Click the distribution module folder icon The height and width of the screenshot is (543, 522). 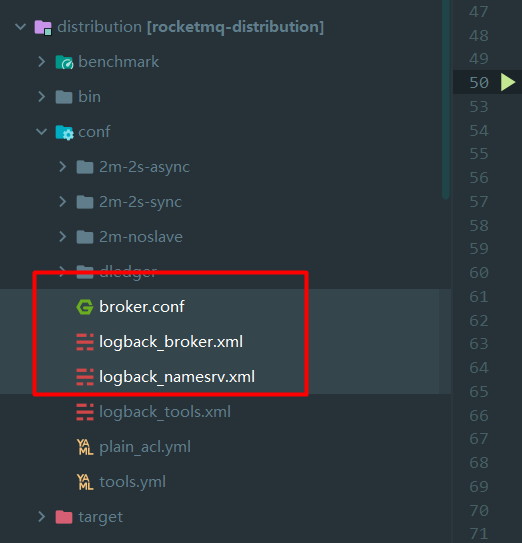[43, 27]
